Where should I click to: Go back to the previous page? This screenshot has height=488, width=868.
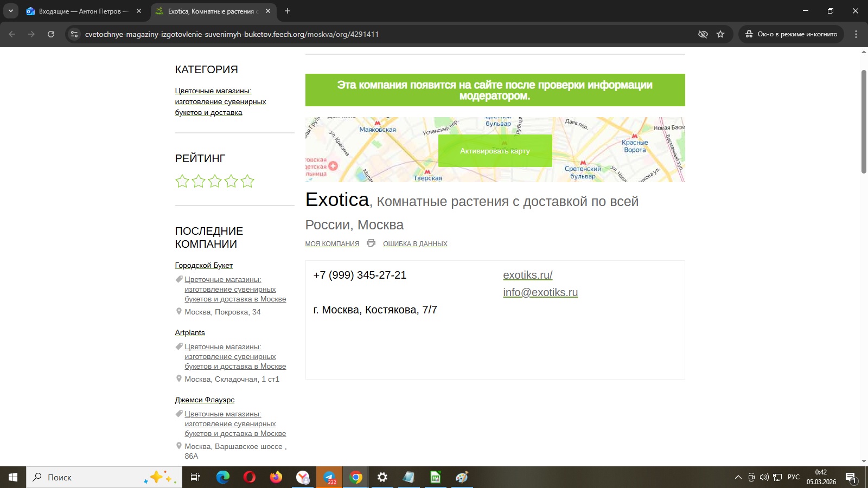pos(12,34)
